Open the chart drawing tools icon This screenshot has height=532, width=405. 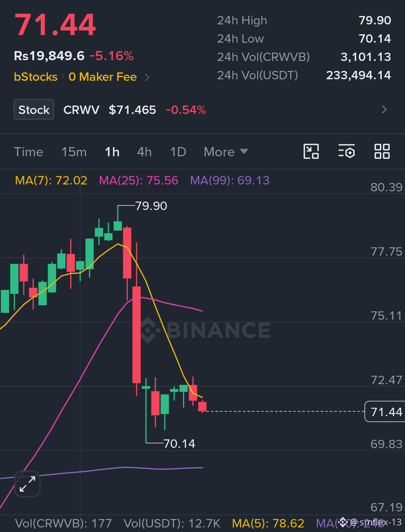pos(311,152)
